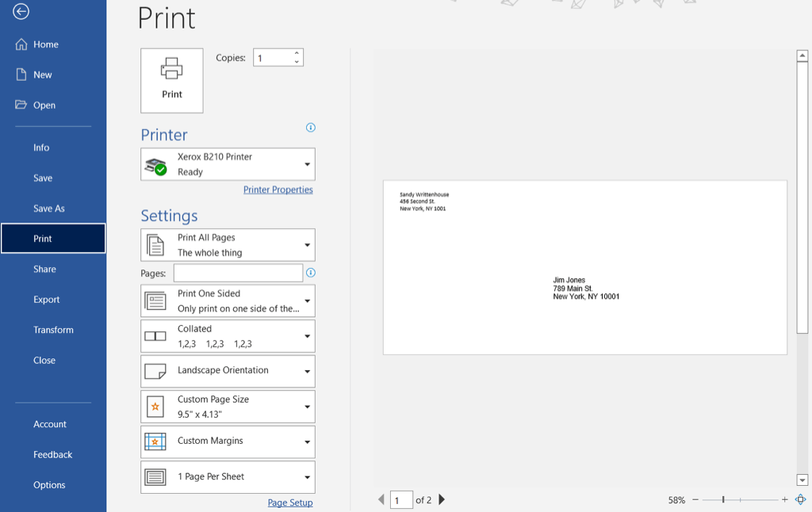Viewport: 812px width, 512px height.
Task: Select the Print sidebar item
Action: coord(53,239)
